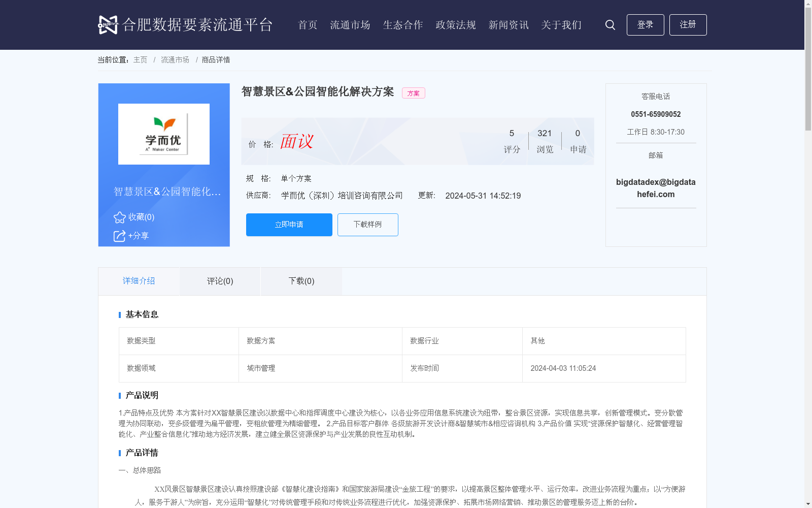Go to 主页 breadcrumb link
Viewport: 812px width, 508px height.
point(140,60)
